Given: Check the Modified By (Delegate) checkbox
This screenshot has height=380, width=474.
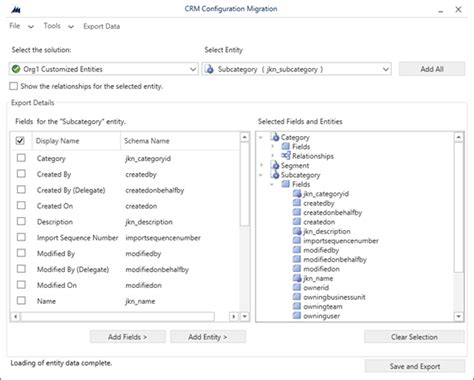Looking at the screenshot, I should pyautogui.click(x=21, y=269).
